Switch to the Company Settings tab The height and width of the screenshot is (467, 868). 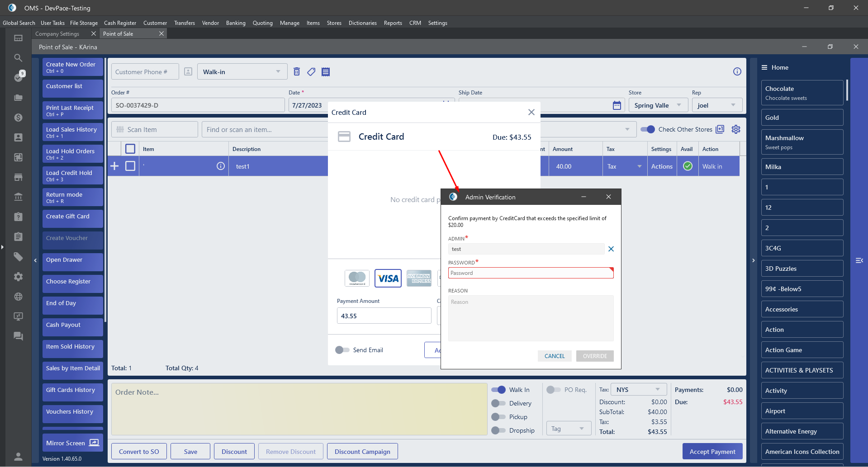coord(57,34)
